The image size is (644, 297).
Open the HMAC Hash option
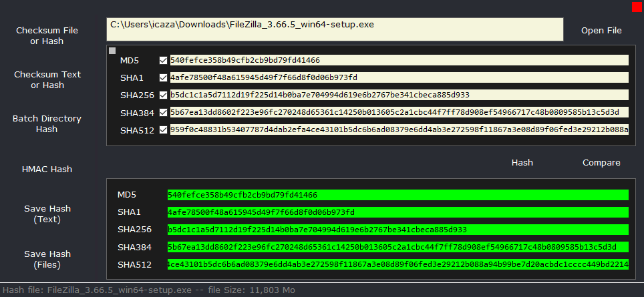47,170
